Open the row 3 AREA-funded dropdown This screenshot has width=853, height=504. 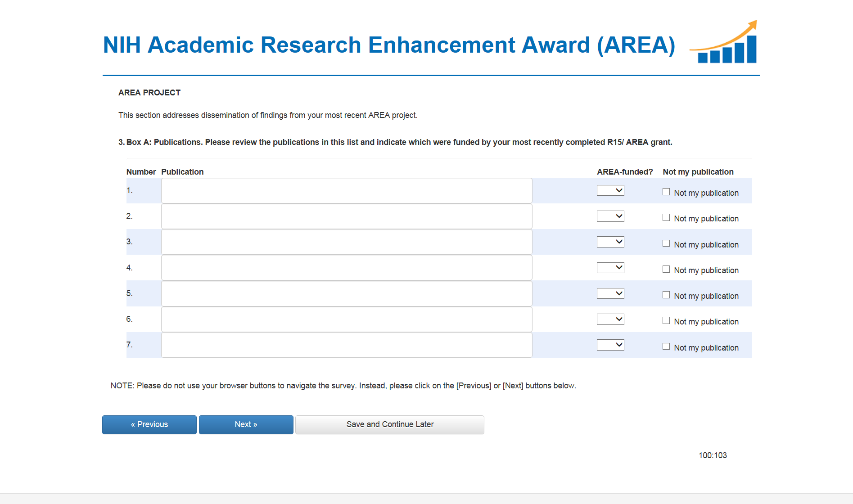[610, 242]
